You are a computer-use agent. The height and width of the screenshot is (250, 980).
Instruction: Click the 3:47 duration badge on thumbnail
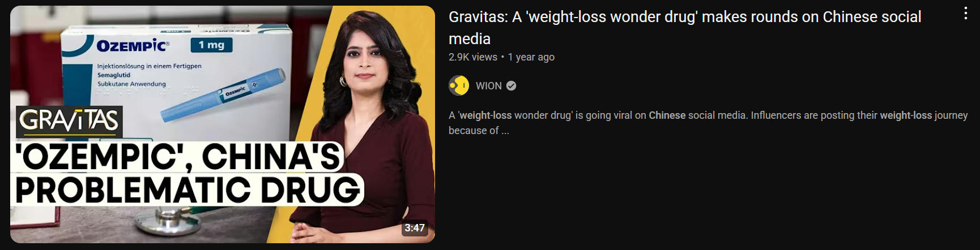coord(415,228)
